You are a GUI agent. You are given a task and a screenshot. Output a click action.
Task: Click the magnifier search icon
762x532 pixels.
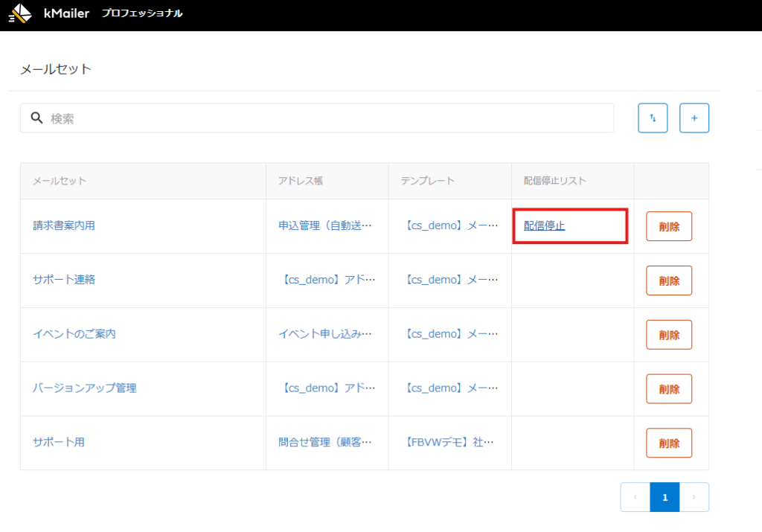pos(36,118)
